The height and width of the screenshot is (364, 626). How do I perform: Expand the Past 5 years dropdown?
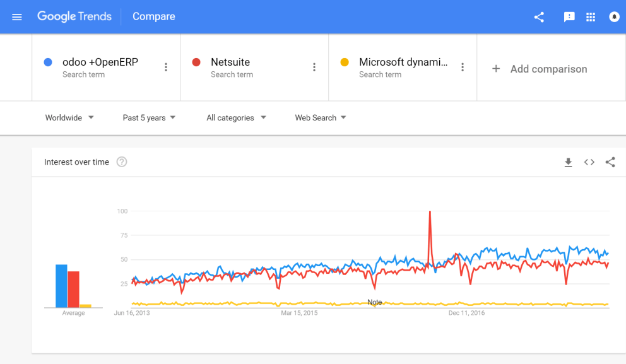tap(149, 118)
